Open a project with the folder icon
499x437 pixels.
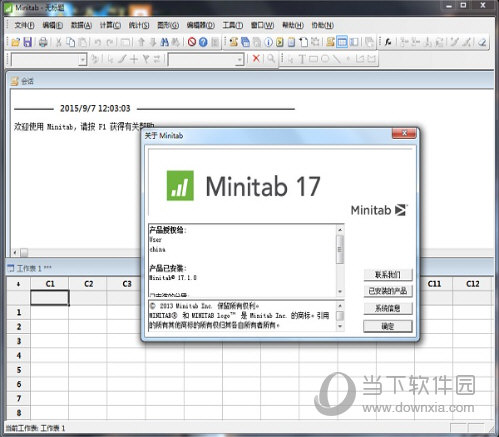(x=15, y=42)
